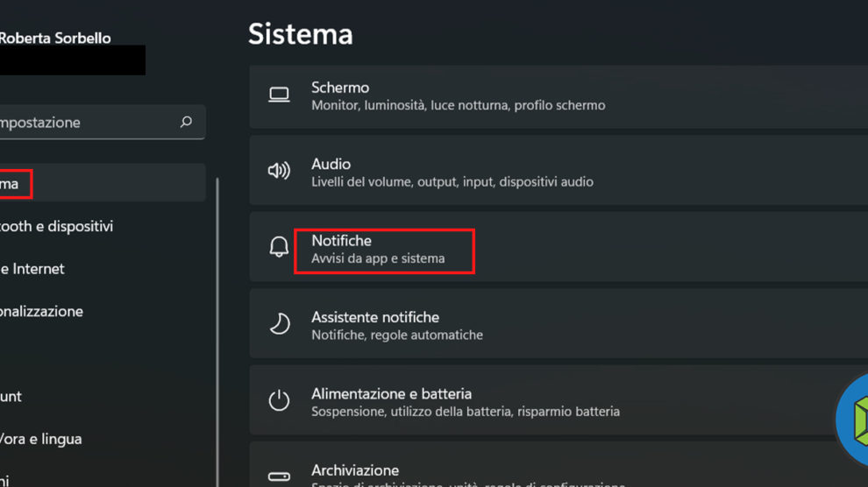Click the drive icon beside Archiviazione

[279, 476]
